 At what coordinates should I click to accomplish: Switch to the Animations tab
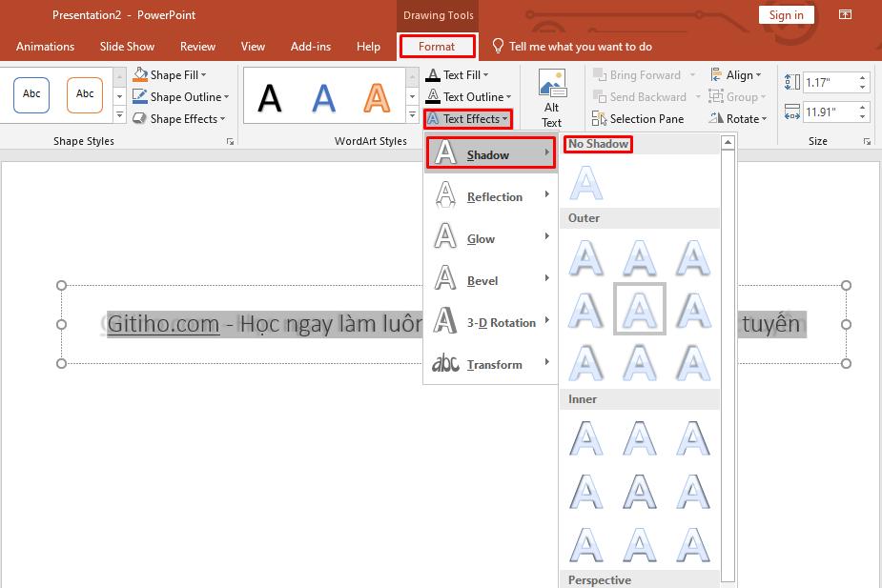[x=45, y=47]
